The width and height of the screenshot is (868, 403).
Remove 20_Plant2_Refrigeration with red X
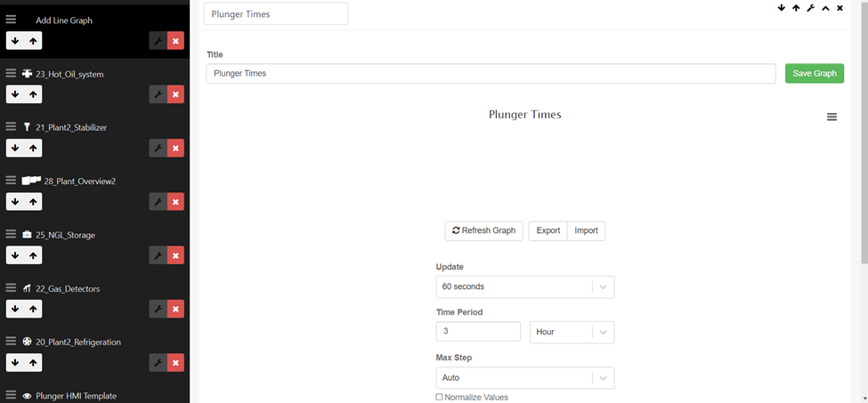[175, 363]
